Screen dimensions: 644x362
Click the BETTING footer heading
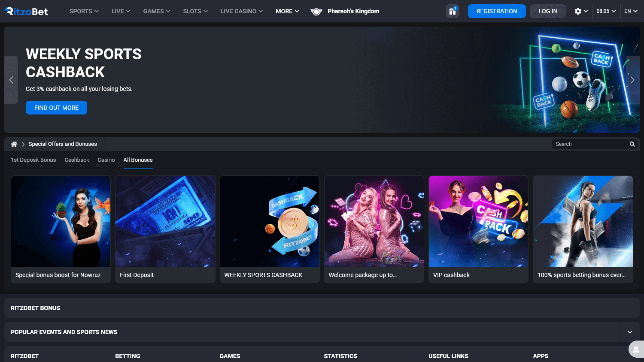(128, 356)
